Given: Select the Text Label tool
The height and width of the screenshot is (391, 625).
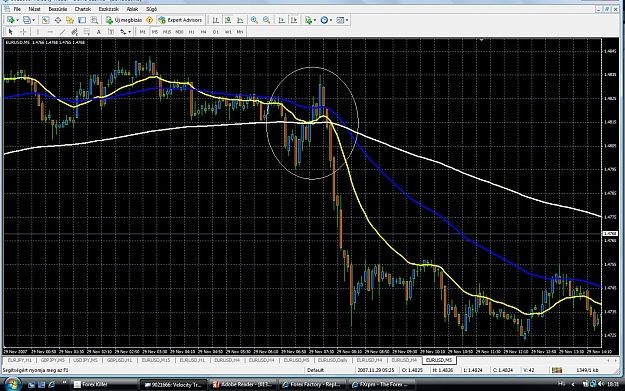Looking at the screenshot, I should (111, 32).
